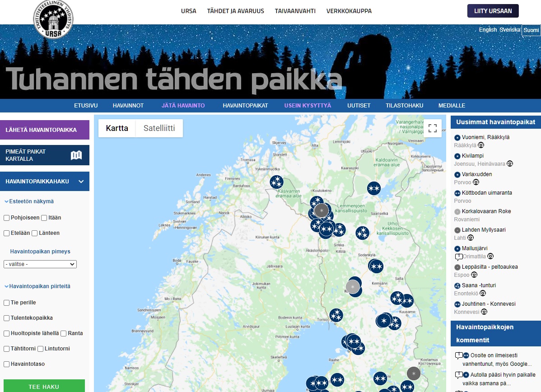This screenshot has height=392, width=541.
Task: Click the comment icon beside Orimattila
Action: [458, 257]
